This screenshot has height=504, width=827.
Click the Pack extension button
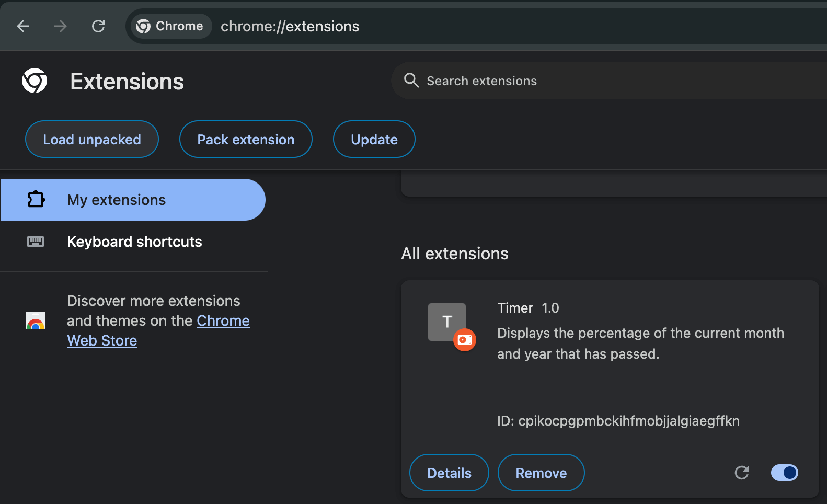(246, 139)
